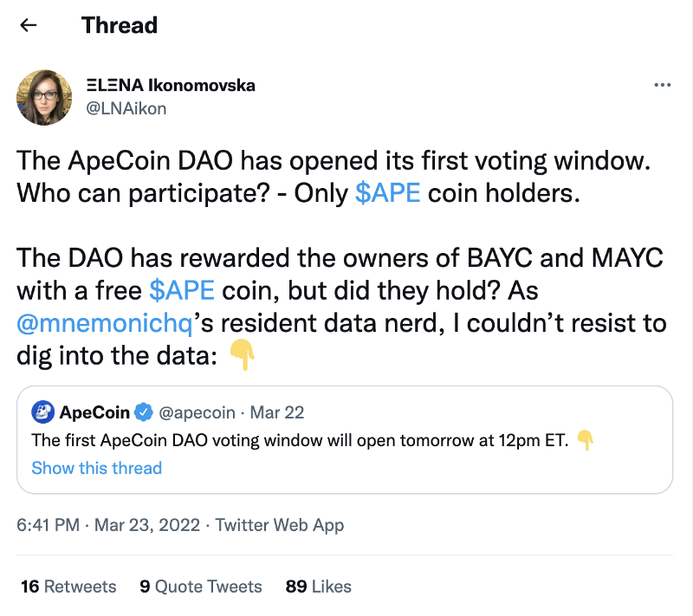Image resolution: width=693 pixels, height=616 pixels.
Task: Click Elena Ikonomovska's profile picture
Action: [x=44, y=97]
